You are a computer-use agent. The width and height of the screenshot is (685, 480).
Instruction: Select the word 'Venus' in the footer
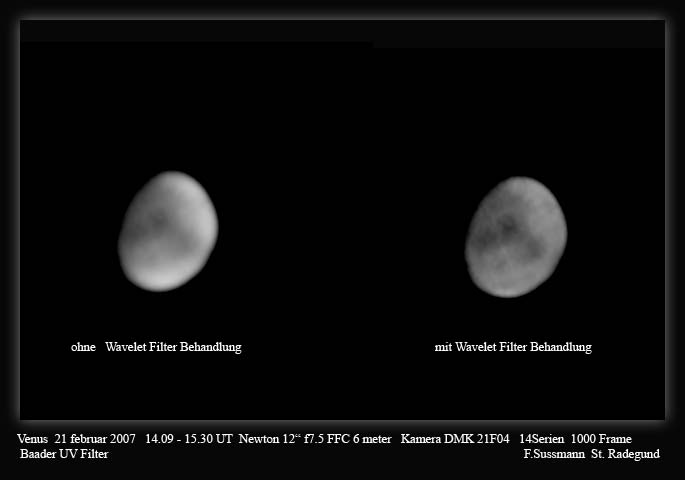33,439
